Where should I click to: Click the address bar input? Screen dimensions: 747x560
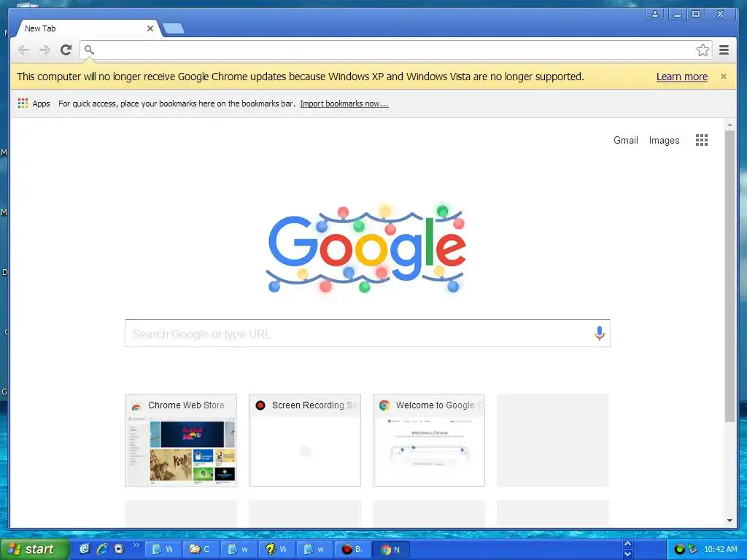coord(395,50)
